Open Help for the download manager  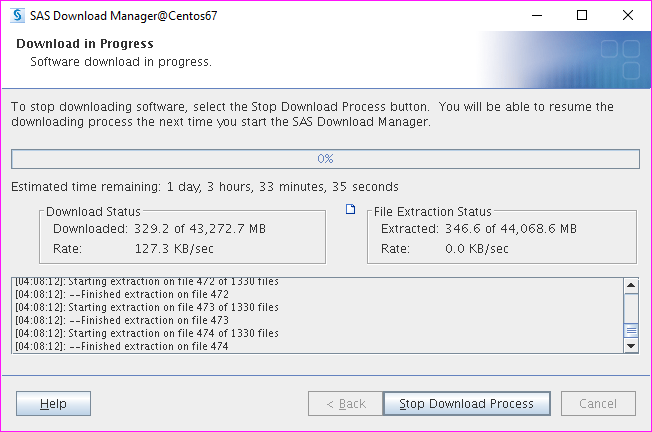(54, 403)
